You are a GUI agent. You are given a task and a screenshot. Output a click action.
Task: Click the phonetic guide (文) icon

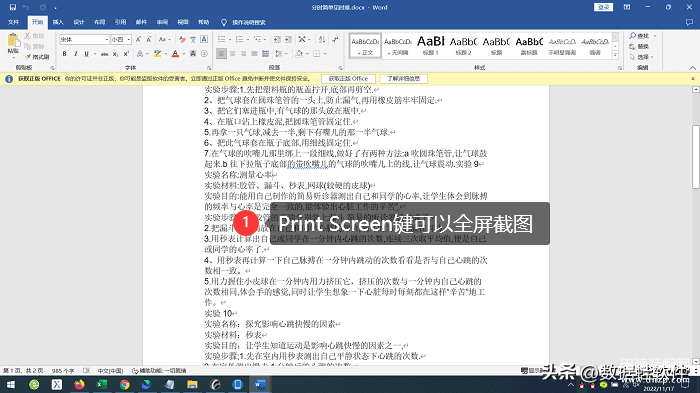click(193, 39)
